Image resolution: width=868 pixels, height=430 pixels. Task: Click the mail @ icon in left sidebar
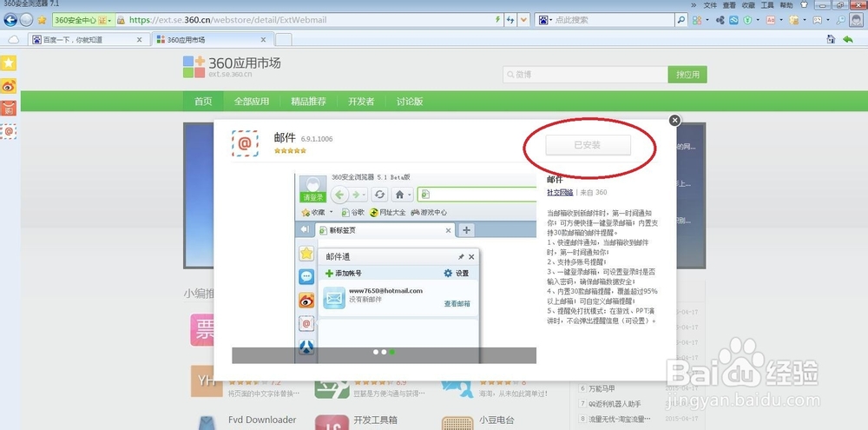(9, 131)
